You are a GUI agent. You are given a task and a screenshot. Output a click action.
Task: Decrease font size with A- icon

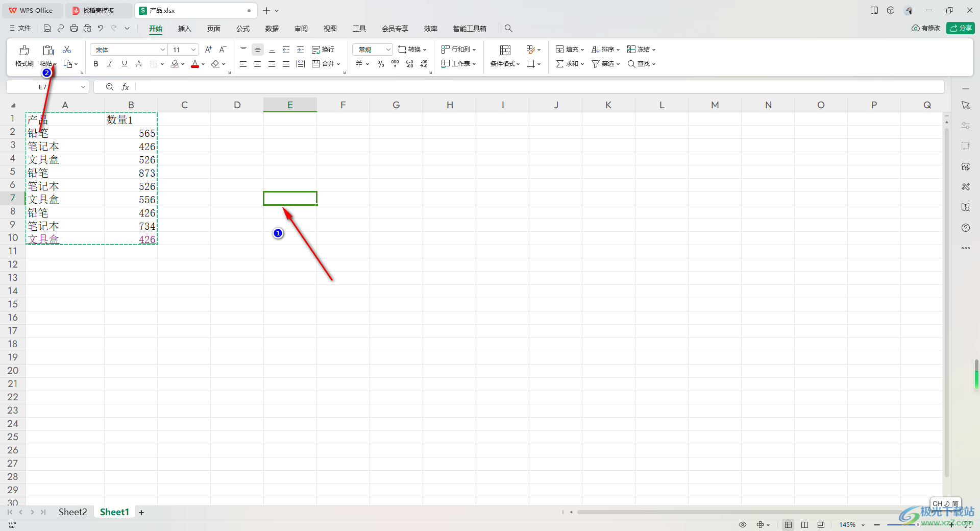[x=223, y=50]
